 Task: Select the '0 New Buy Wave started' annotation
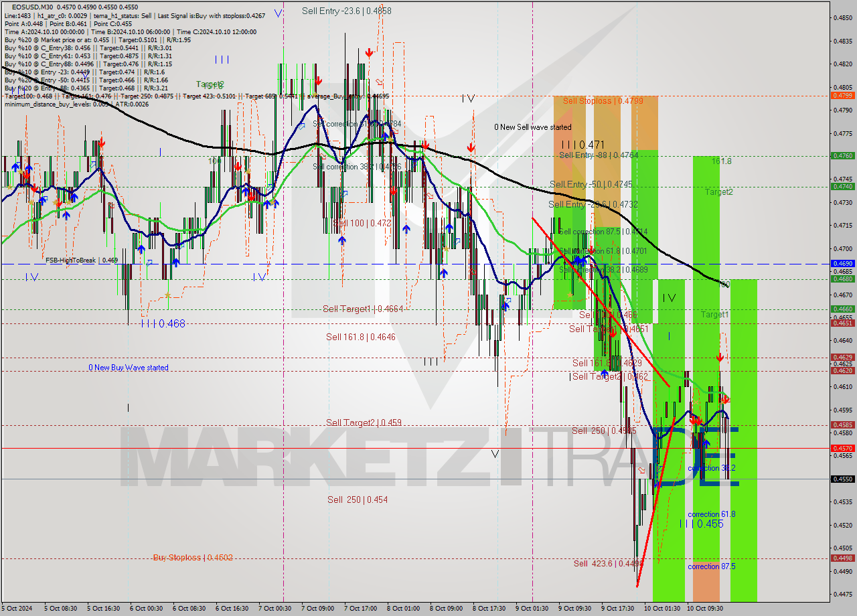pyautogui.click(x=129, y=368)
